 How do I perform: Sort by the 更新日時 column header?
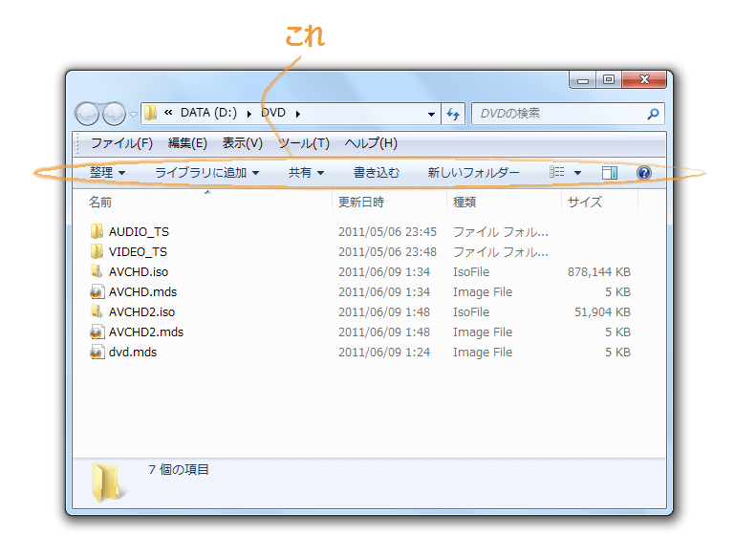[361, 202]
